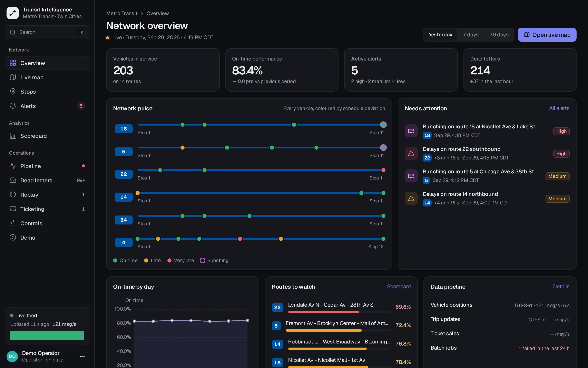Click the Demo Operator DO avatar
Image resolution: width=588 pixels, height=368 pixels.
[x=12, y=356]
